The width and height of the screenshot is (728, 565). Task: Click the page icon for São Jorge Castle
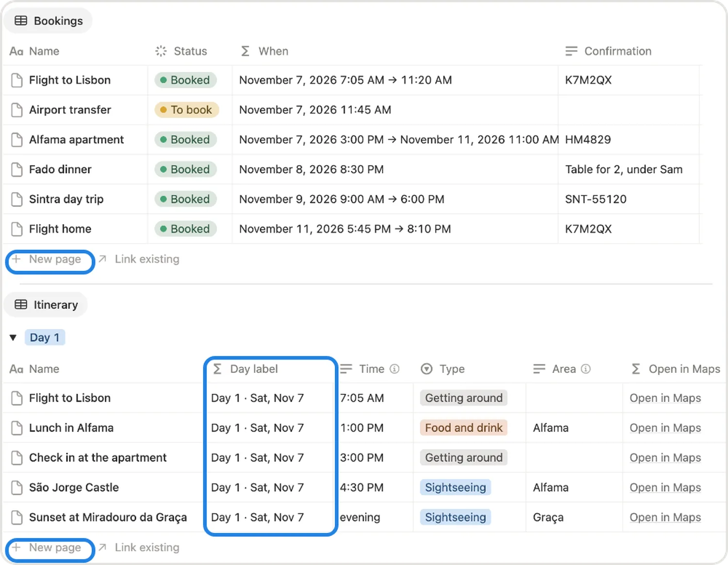click(x=17, y=487)
